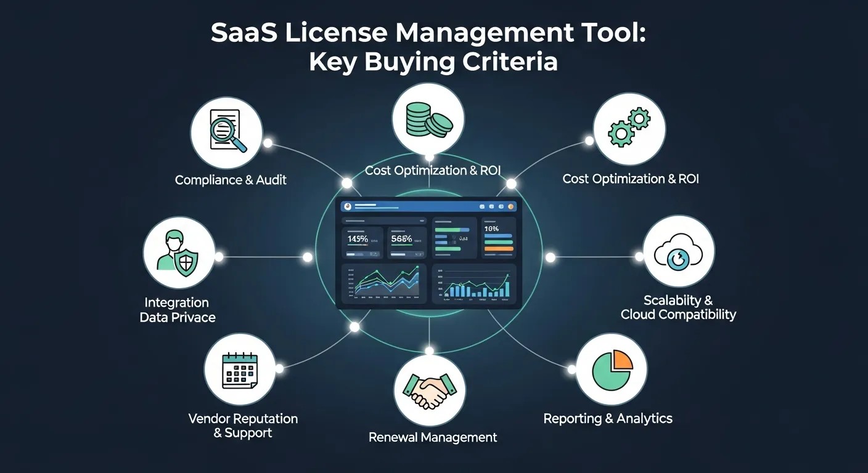Viewport: 868px width, 473px height.
Task: Click the calendar Vendor Reputation icon
Action: [x=240, y=370]
